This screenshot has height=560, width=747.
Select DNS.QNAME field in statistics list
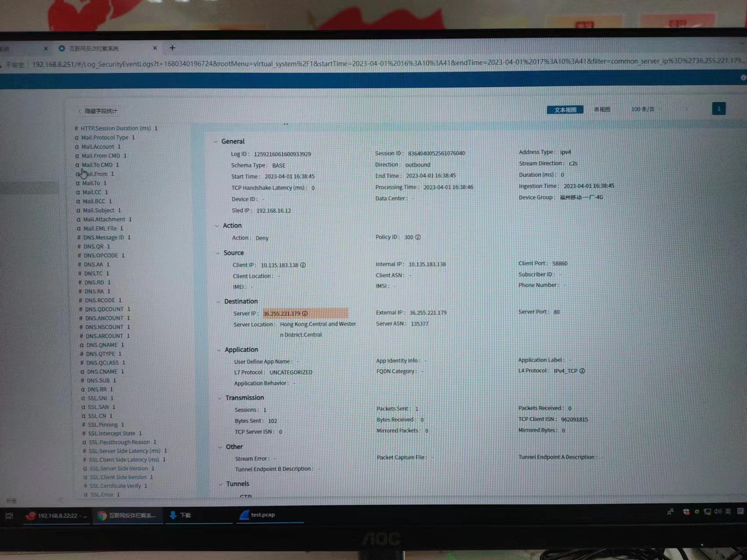point(102,345)
